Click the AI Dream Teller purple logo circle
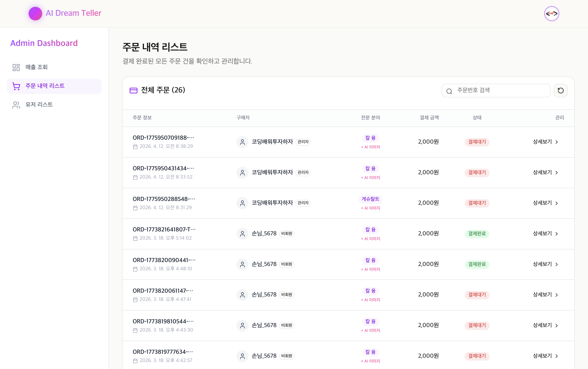Image resolution: width=588 pixels, height=369 pixels. 35,13
